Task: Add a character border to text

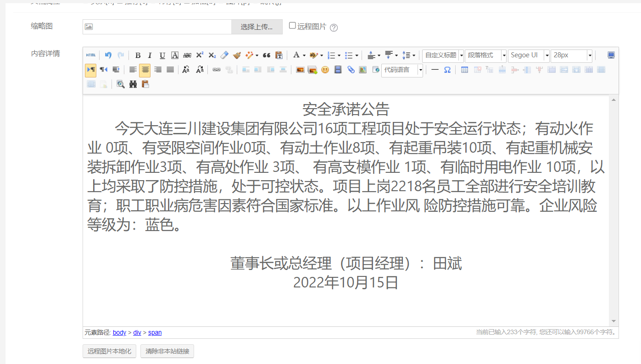Action: tap(175, 55)
